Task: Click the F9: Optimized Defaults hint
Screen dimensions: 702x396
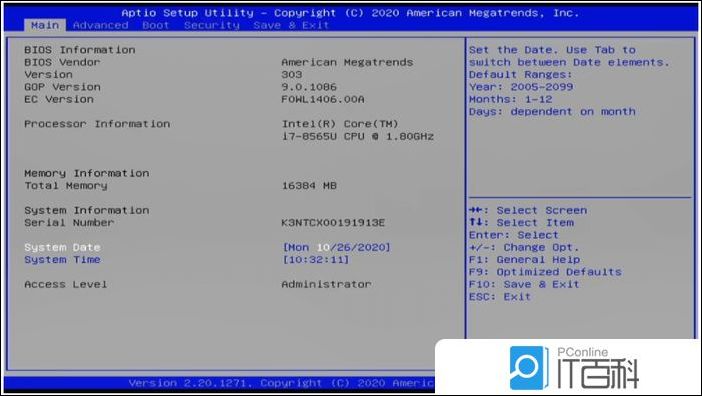Action: pos(545,272)
